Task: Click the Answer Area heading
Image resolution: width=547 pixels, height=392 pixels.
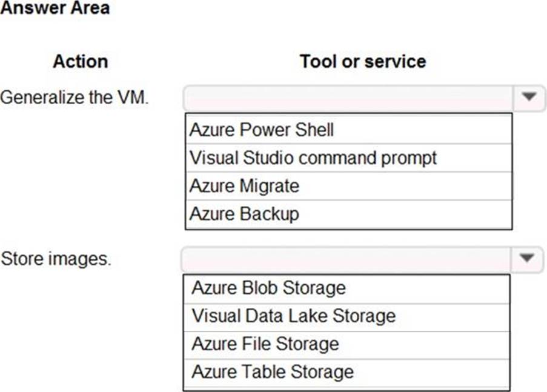Action: 55,8
